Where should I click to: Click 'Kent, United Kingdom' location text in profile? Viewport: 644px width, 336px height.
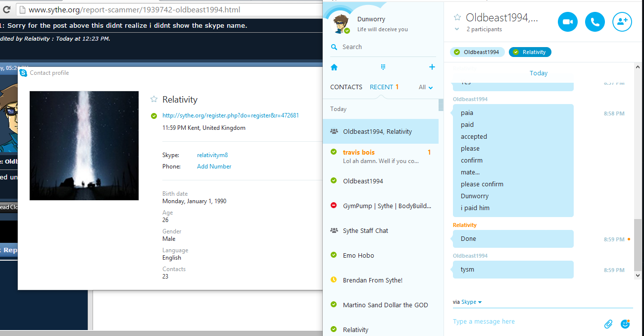click(216, 128)
